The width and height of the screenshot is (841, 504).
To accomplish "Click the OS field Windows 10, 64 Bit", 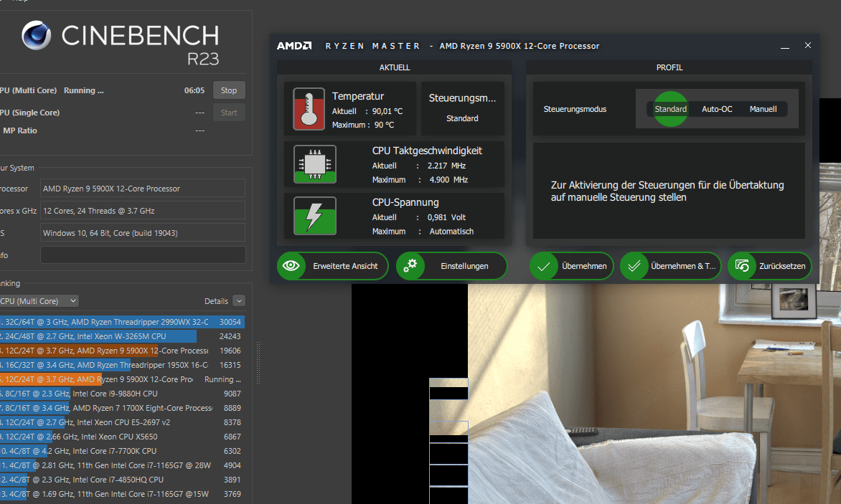I will pyautogui.click(x=143, y=233).
